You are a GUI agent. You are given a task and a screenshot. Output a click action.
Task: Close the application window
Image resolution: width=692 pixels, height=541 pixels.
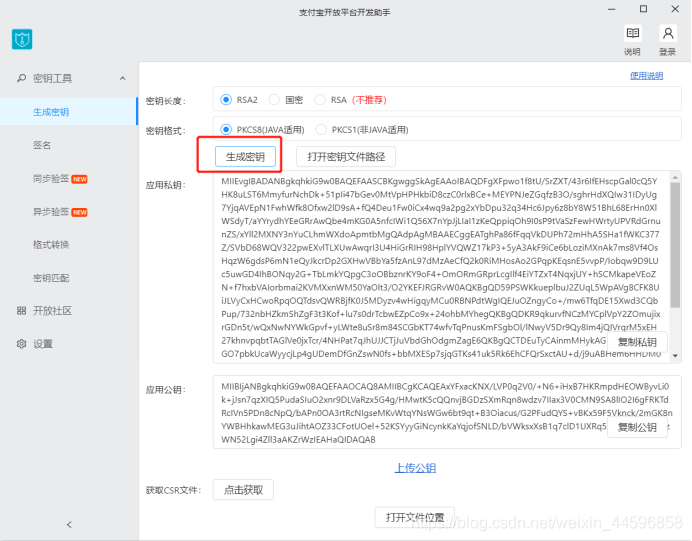coord(675,9)
